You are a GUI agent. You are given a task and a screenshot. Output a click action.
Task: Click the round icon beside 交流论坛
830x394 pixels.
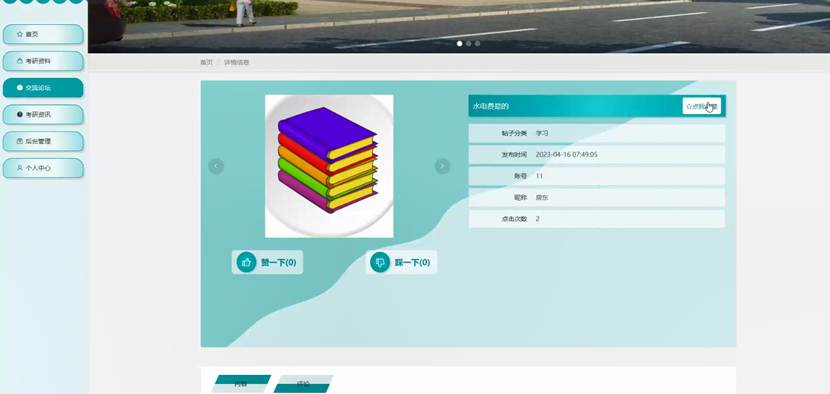[20, 87]
